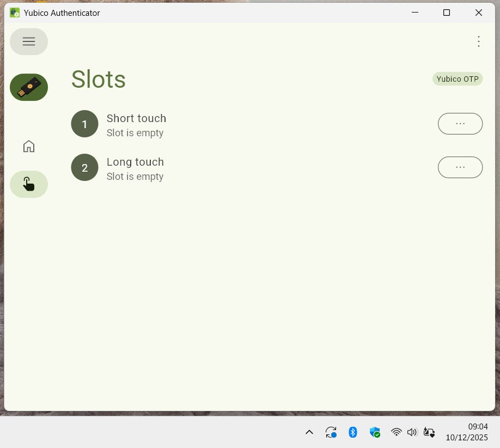Select slot 1 number badge
Image resolution: width=500 pixels, height=448 pixels.
click(84, 124)
